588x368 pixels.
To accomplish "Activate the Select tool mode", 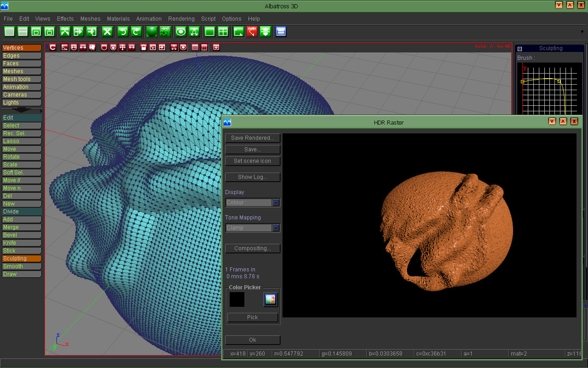I will point(22,126).
